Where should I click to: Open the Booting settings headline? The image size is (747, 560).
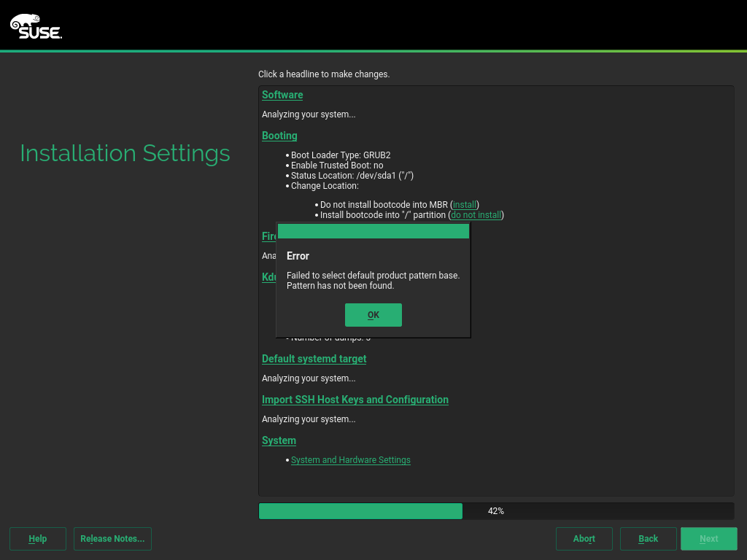(279, 136)
